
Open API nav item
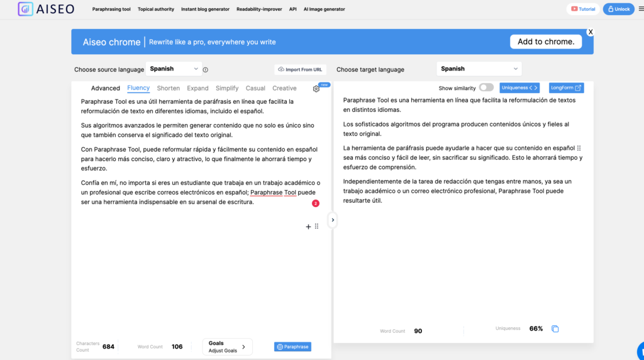click(293, 9)
